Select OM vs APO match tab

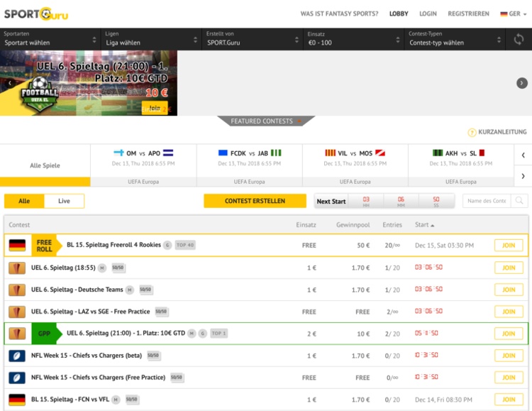[x=143, y=165]
